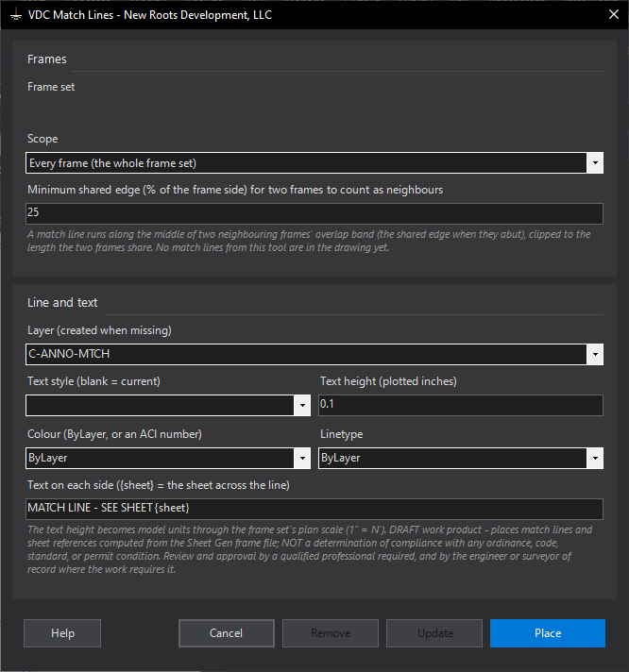629x672 pixels.
Task: Open the Colour dropdown arrow
Action: (x=302, y=458)
